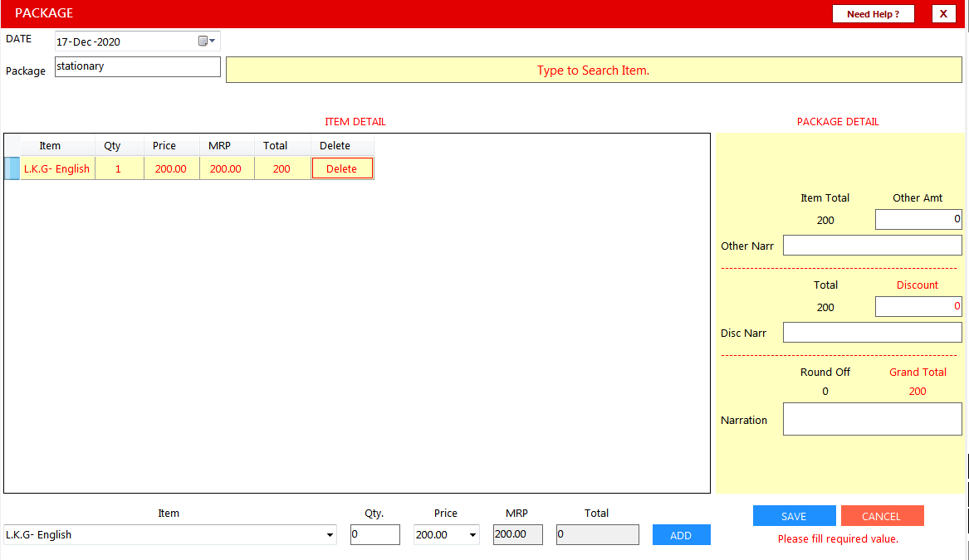The width and height of the screenshot is (969, 560).
Task: Delete the L.K.G- English row
Action: point(342,168)
